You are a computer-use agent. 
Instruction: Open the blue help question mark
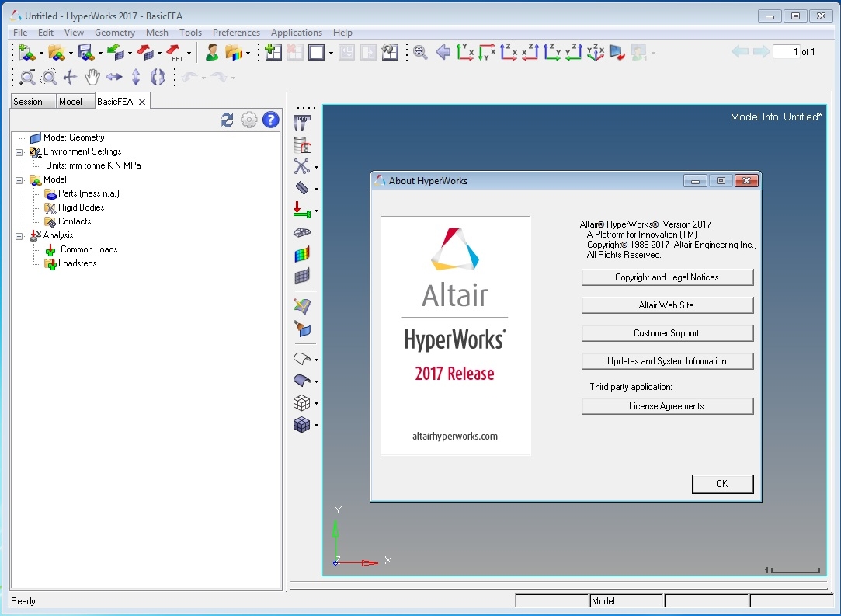[x=271, y=120]
